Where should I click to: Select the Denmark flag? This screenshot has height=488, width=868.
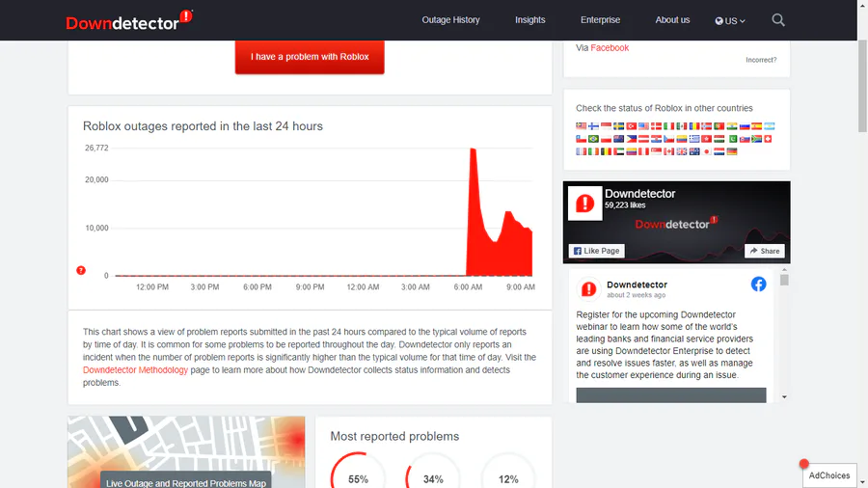coord(657,126)
